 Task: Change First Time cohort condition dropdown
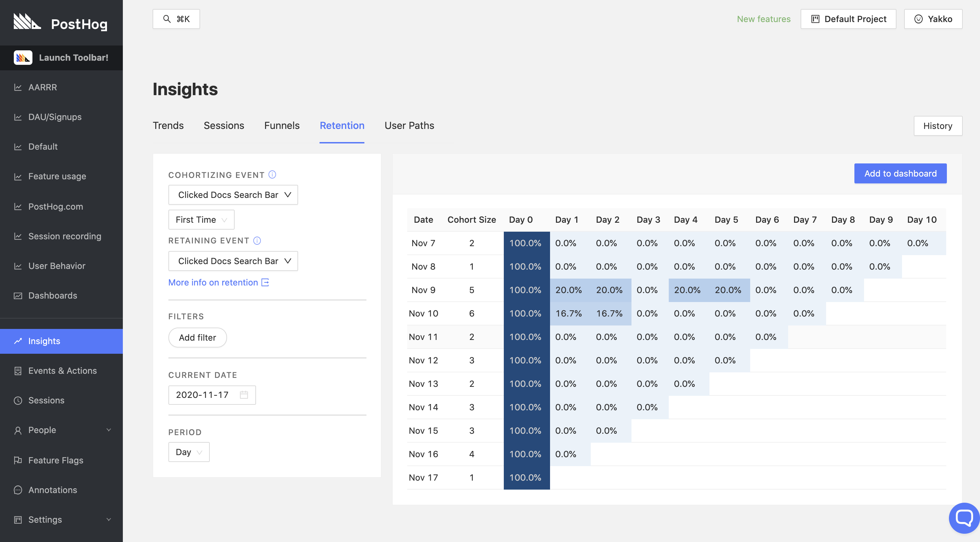click(201, 219)
